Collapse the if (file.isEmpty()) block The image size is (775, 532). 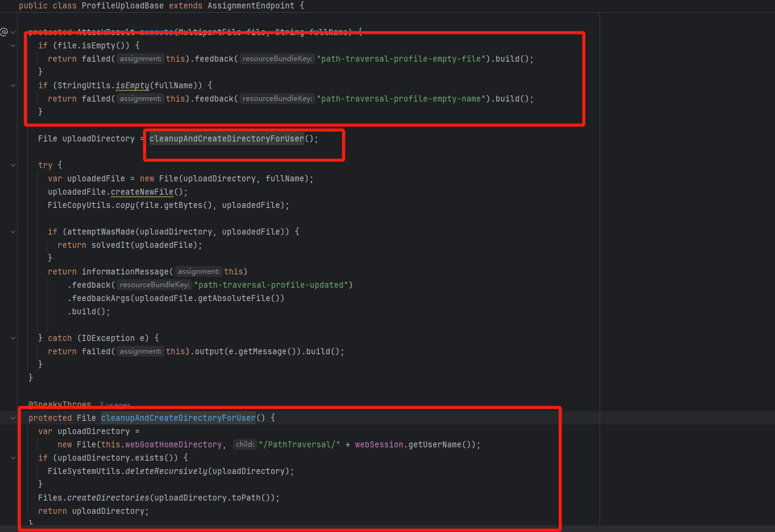(13, 45)
